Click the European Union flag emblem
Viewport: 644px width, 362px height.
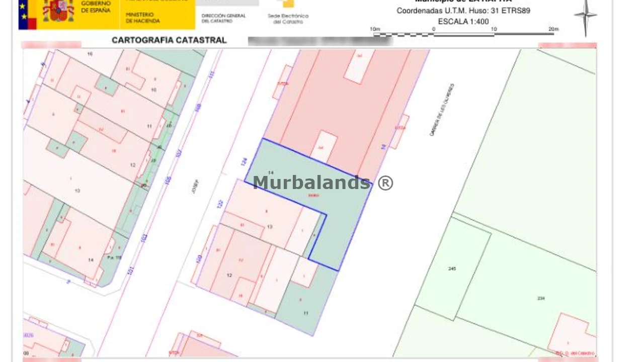click(27, 14)
